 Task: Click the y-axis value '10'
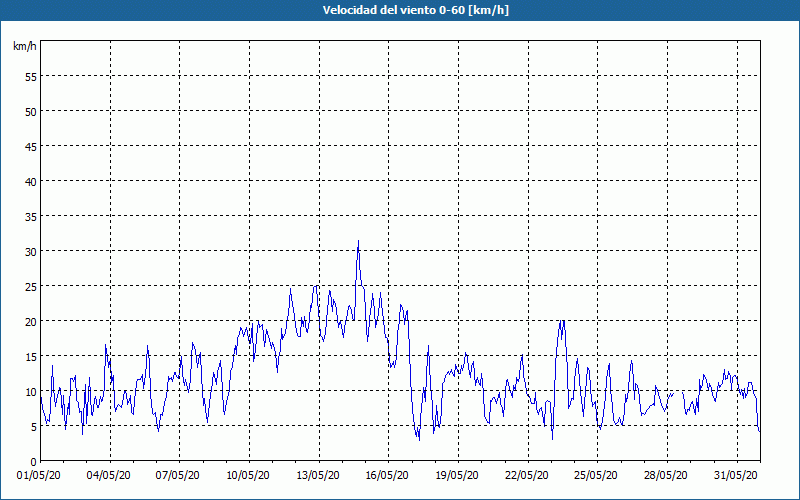[x=31, y=391]
